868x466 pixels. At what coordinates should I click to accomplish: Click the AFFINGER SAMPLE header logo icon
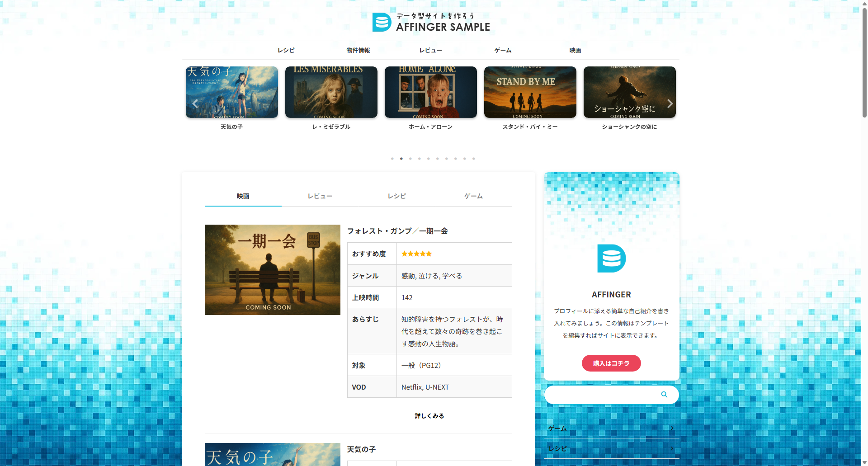[382, 22]
